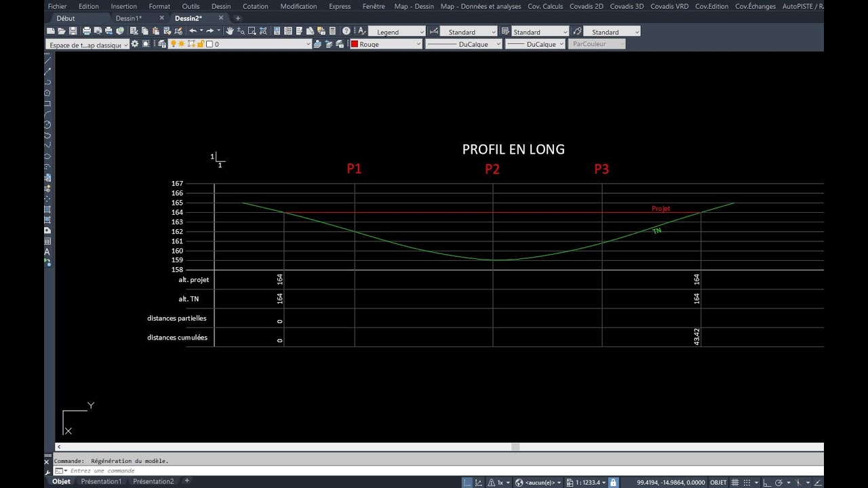
Task: Open the Insertion menu
Action: pos(124,6)
